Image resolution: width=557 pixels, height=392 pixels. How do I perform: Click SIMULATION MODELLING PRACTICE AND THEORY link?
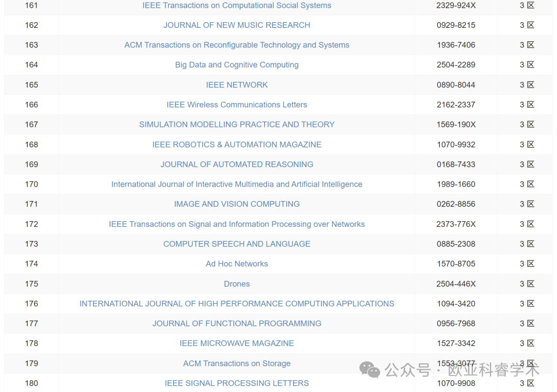tap(237, 125)
